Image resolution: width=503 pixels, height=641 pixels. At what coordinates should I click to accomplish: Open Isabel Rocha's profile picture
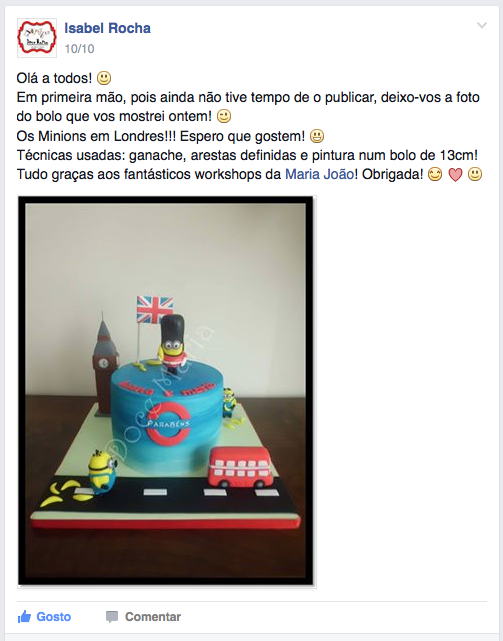pos(37,38)
